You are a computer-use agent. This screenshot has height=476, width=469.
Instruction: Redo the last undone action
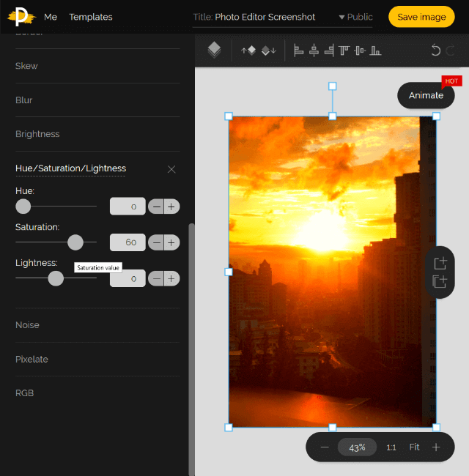[451, 50]
